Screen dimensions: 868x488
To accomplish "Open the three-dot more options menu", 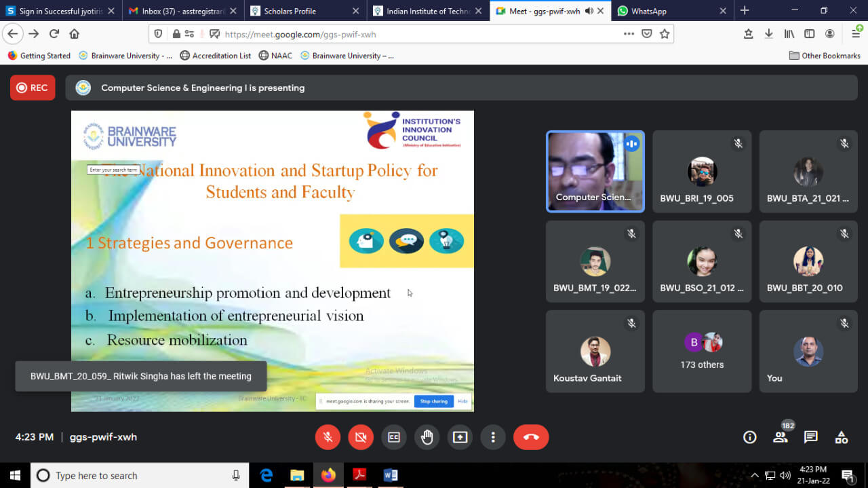I will pyautogui.click(x=494, y=437).
